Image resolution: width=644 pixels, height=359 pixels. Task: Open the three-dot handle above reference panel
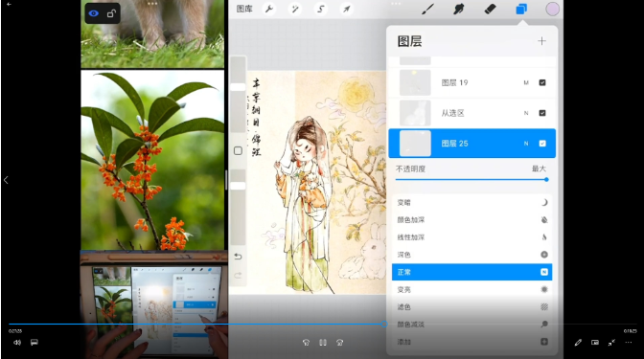coord(152,3)
